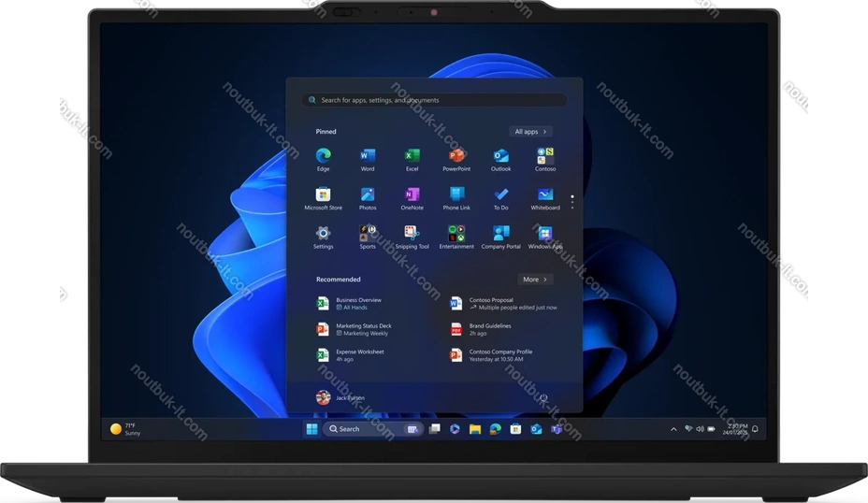Open Microsoft Edge from pinned apps

(x=323, y=156)
